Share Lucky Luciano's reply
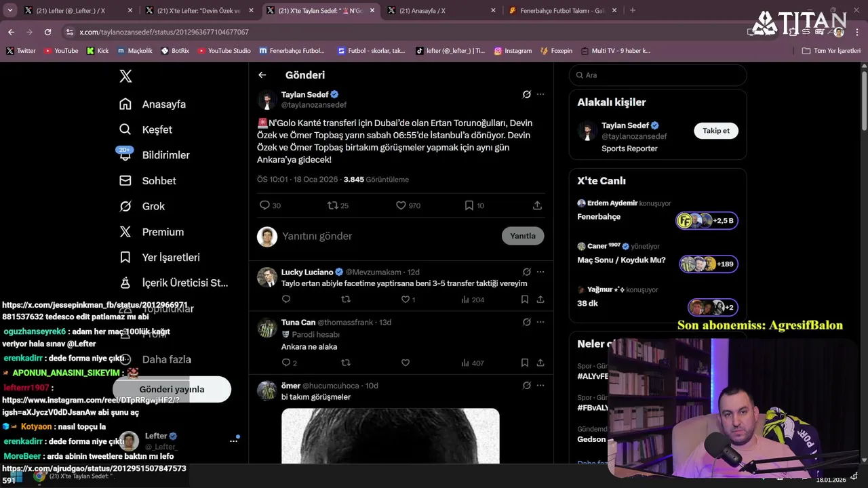The height and width of the screenshot is (488, 868). 540,299
